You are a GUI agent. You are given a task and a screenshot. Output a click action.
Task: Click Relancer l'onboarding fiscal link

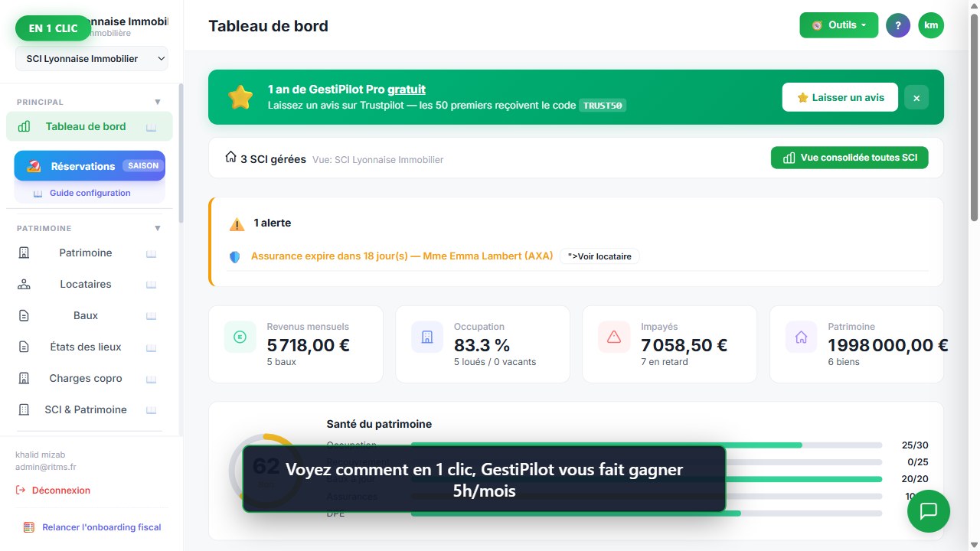tap(93, 527)
